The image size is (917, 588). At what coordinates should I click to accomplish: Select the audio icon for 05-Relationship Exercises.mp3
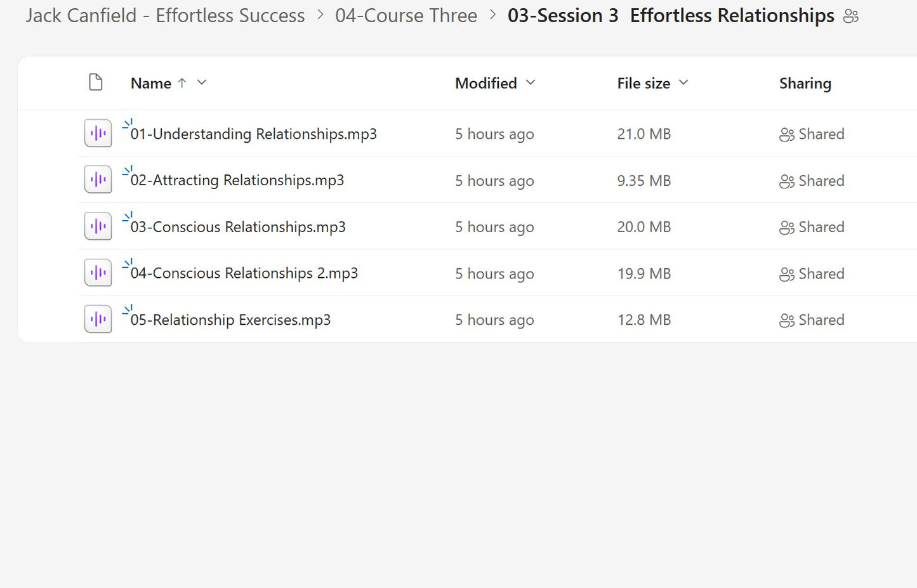[97, 318]
